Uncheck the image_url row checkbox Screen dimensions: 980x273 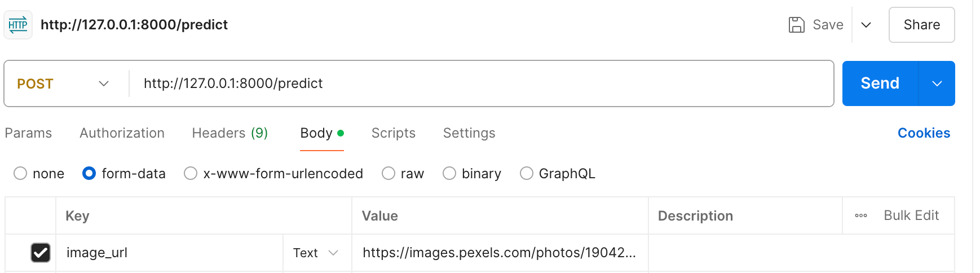click(x=41, y=253)
